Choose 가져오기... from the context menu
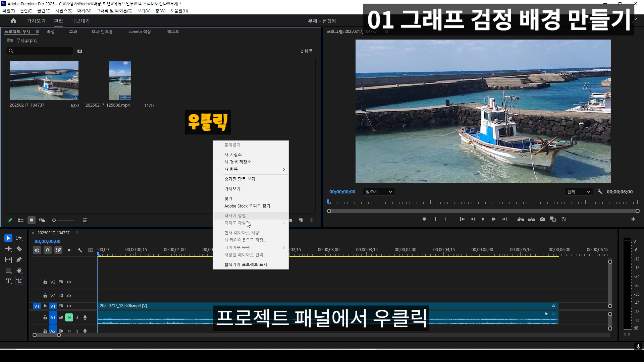Viewport: 644px width, 362px height. coord(234,189)
